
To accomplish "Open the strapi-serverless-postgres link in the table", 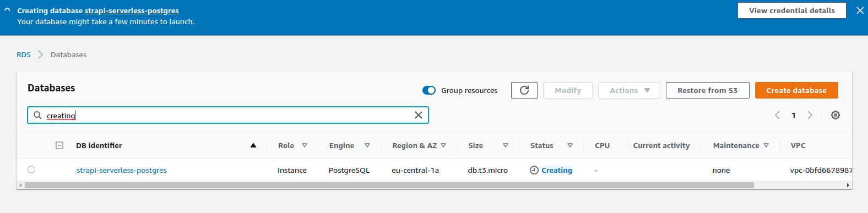I will [122, 170].
